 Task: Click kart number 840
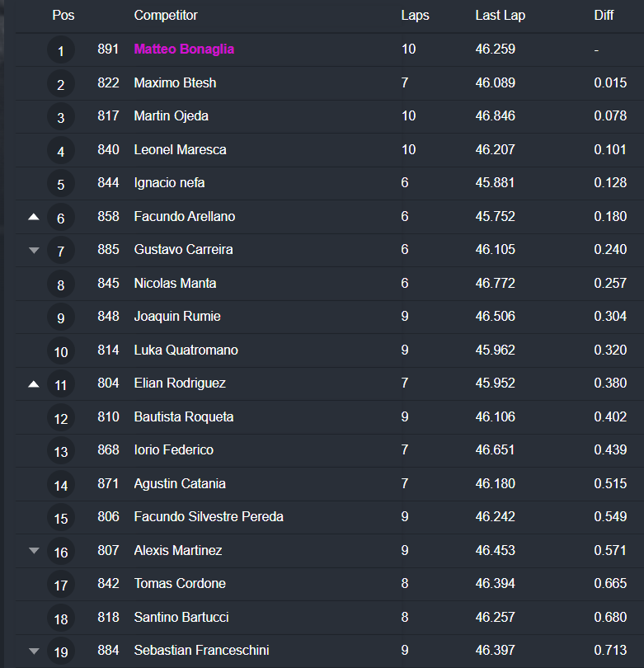click(108, 150)
